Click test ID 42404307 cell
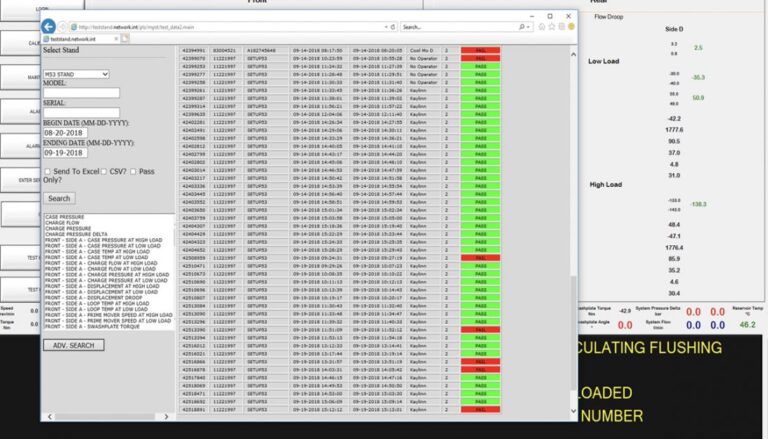The image size is (768, 439). pyautogui.click(x=193, y=226)
